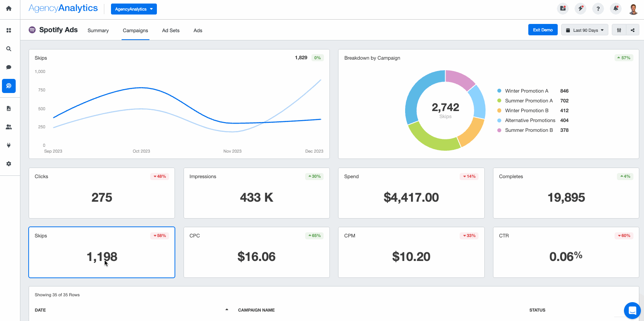Click the Exit Demo button

542,30
